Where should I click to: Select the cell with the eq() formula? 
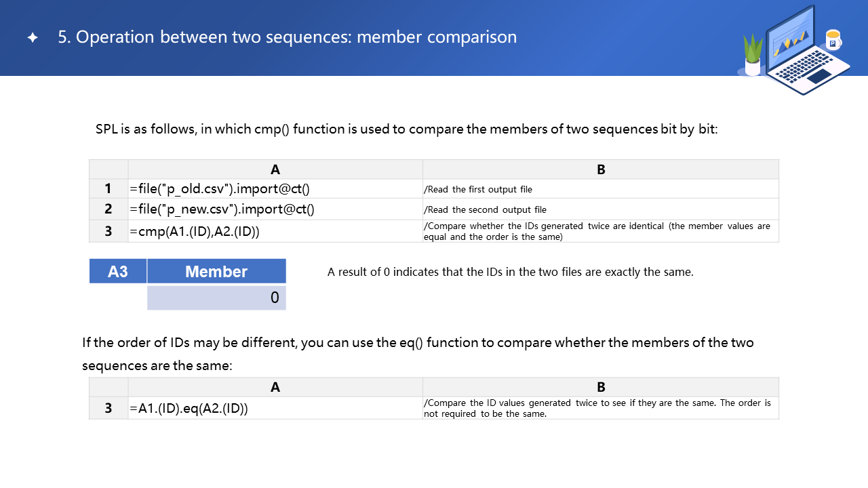(x=275, y=409)
